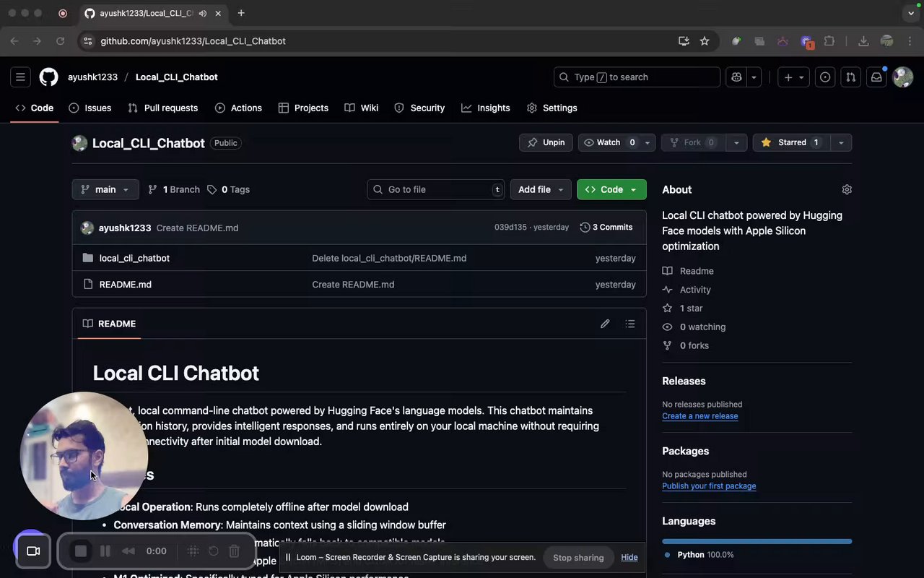
Task: Open the Copilot chat icon
Action: (x=736, y=77)
